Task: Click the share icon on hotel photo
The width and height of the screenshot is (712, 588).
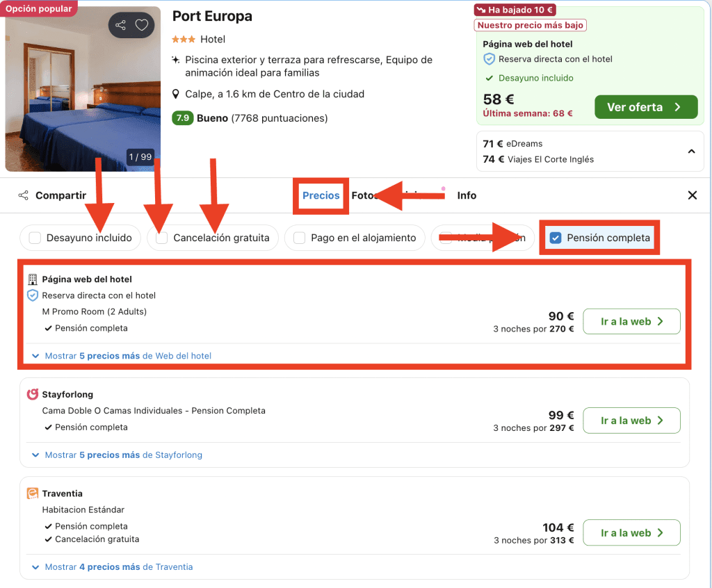Action: [121, 26]
